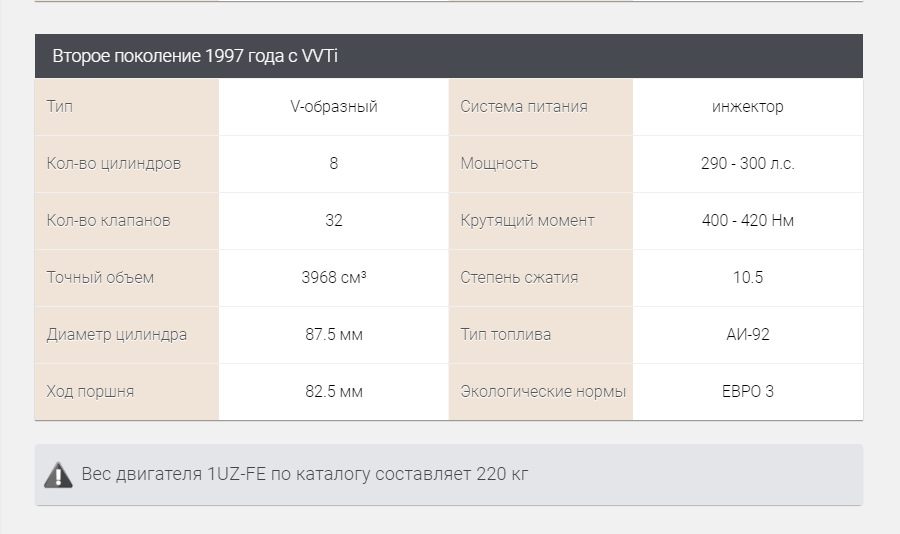This screenshot has height=534, width=900.
Task: Select the '3968 см³' volume value
Action: [334, 278]
